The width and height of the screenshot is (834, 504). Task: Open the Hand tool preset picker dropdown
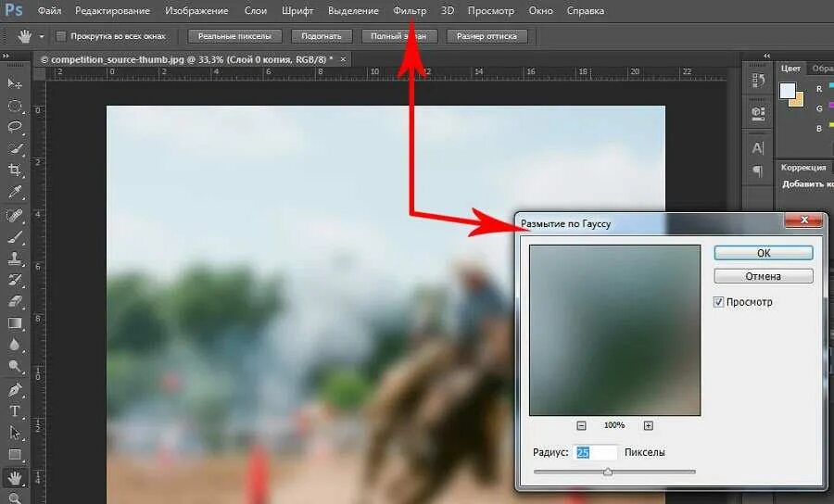[x=42, y=36]
